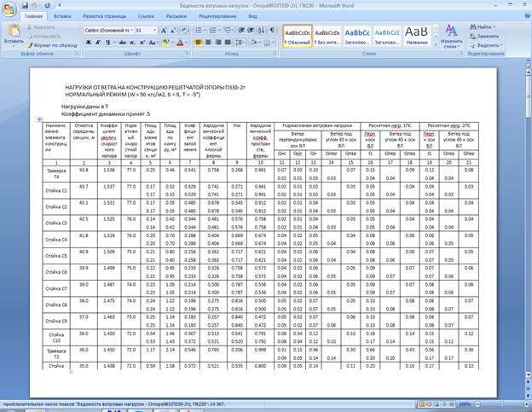The height and width of the screenshot is (412, 532).
Task: Click the red font color button
Action: pos(180,43)
